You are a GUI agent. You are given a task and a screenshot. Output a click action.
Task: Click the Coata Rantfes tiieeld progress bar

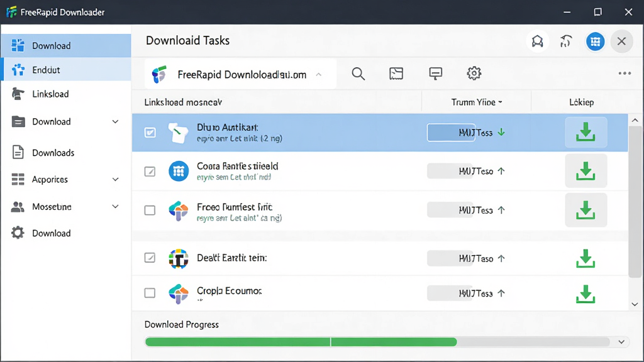(451, 171)
